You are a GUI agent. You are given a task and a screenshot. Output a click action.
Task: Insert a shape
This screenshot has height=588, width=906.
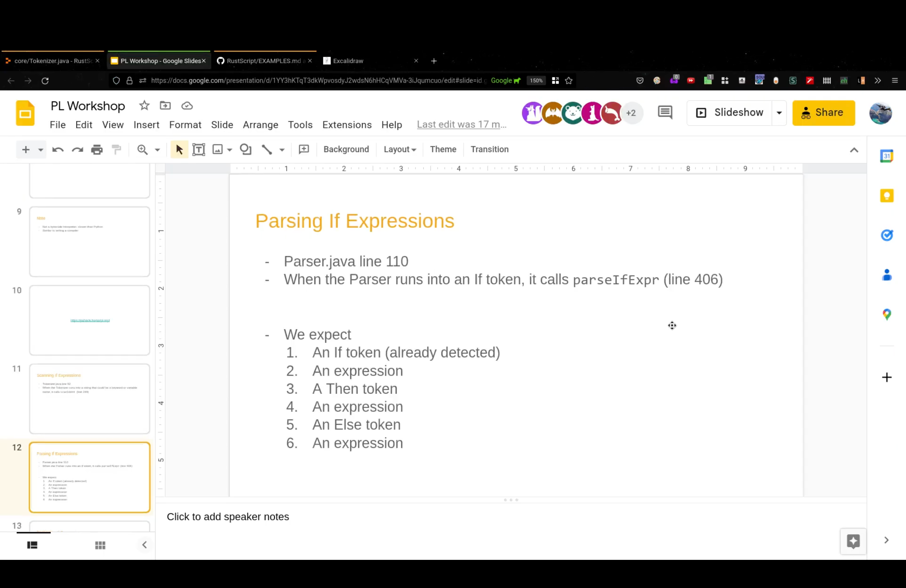pyautogui.click(x=246, y=149)
